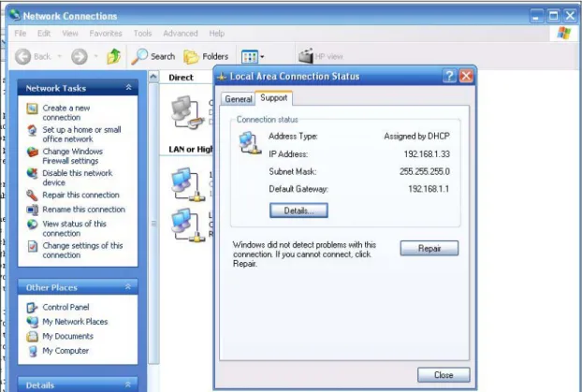
Task: Click the Forward arrow toolbar icon
Action: (79, 57)
